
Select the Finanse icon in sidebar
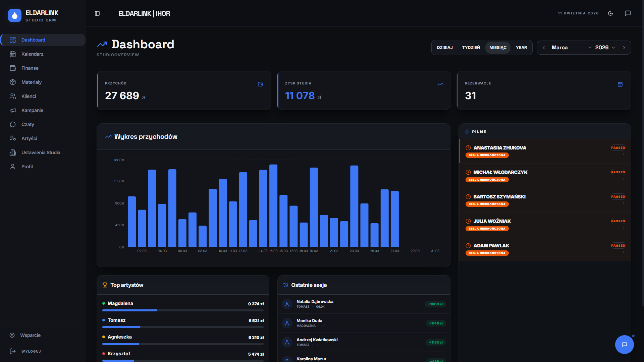coord(13,68)
